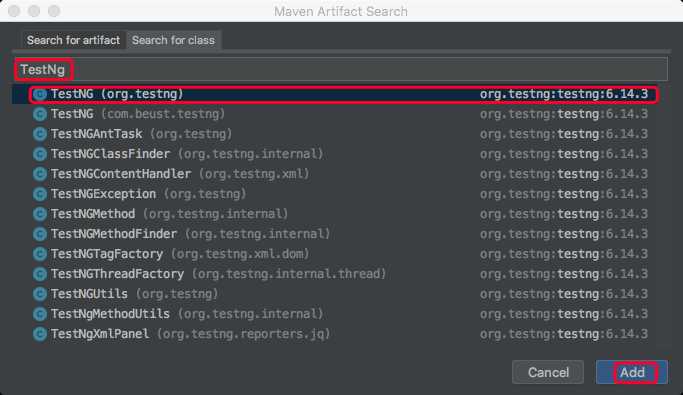The width and height of the screenshot is (683, 395).
Task: Click the search field containing TestNg
Action: click(x=341, y=69)
